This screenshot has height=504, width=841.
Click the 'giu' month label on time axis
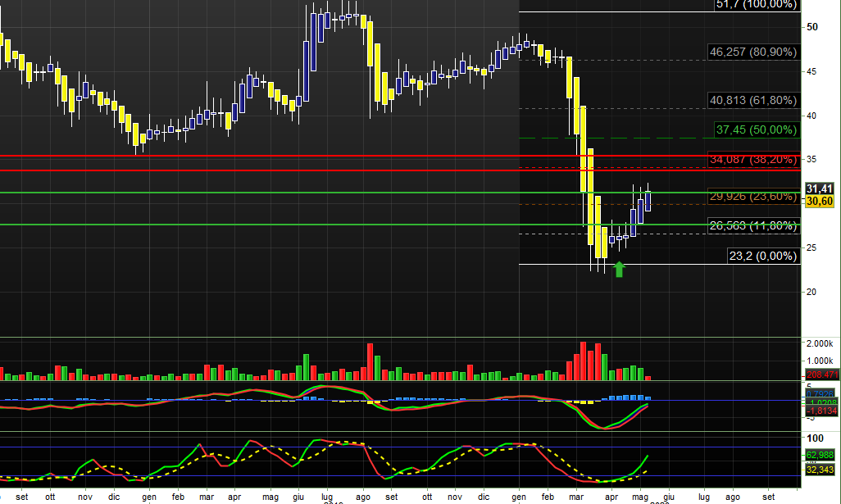coord(669,497)
